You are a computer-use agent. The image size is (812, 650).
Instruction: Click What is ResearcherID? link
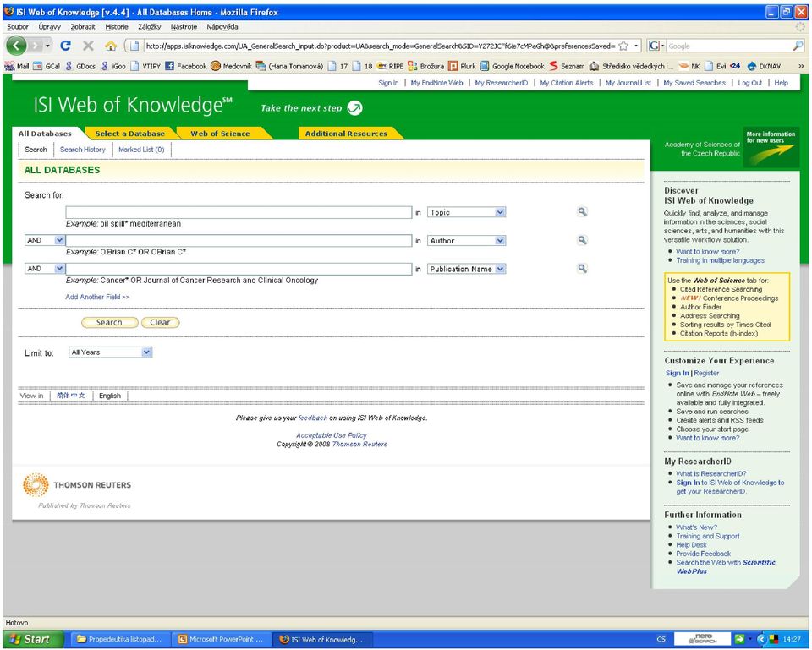(x=711, y=473)
